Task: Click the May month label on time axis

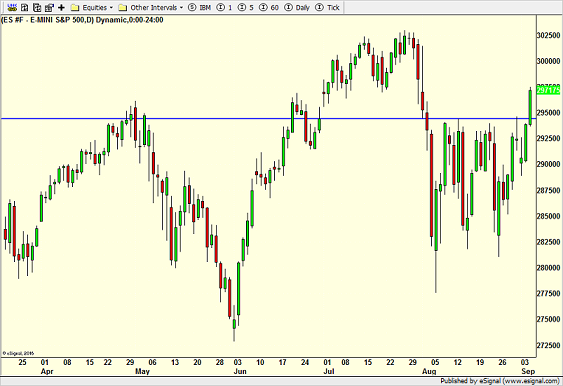Action: pyautogui.click(x=143, y=371)
